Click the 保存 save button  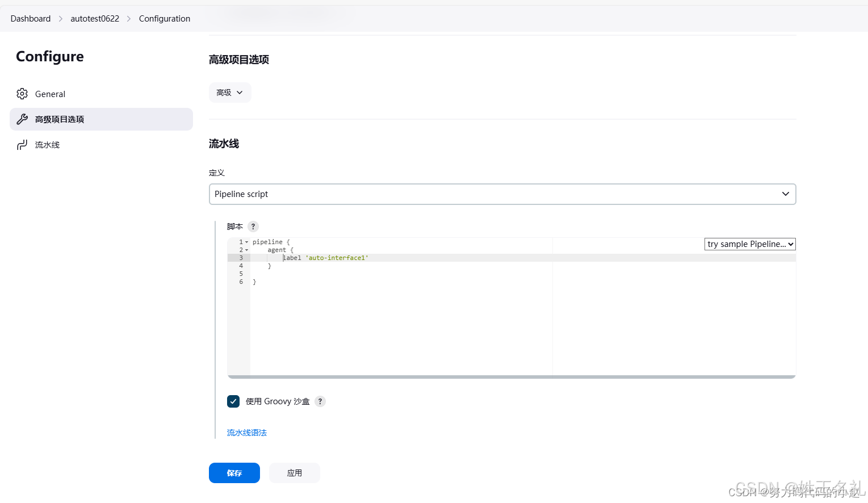(234, 473)
